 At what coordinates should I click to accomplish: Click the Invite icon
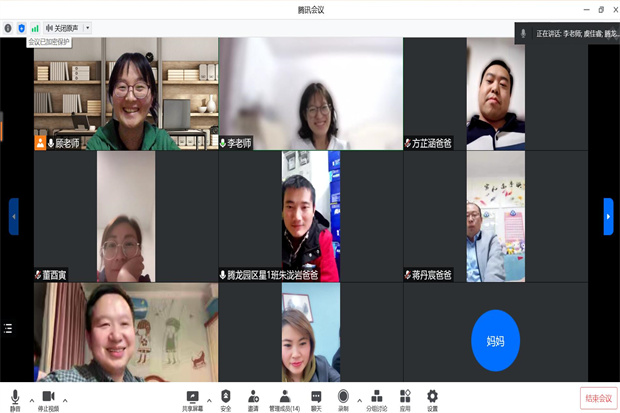coord(253,397)
